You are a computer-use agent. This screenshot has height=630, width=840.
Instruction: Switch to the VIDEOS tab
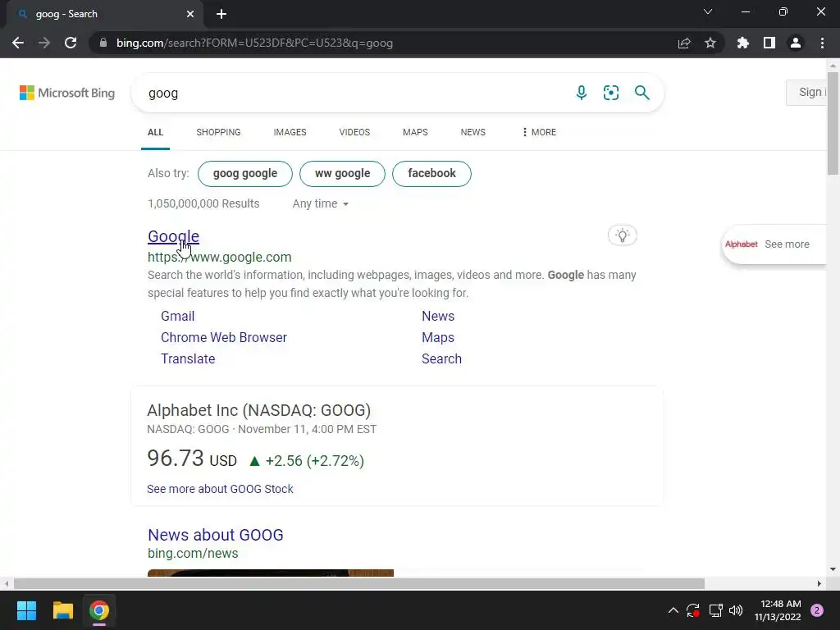354,132
